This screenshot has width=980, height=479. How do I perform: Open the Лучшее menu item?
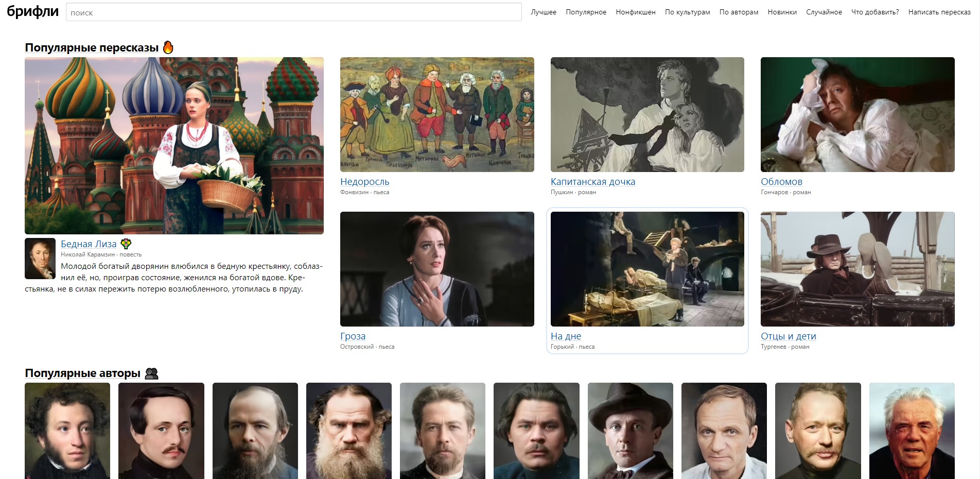tap(544, 12)
